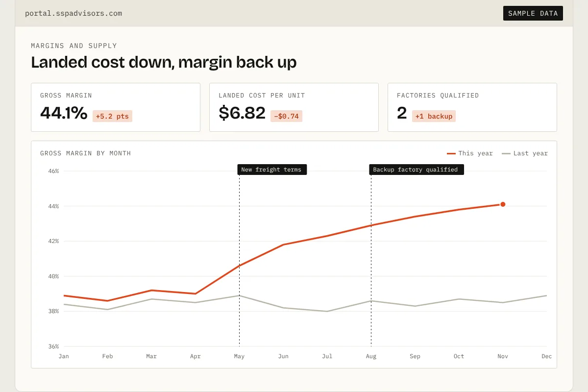Screen dimensions: 588x392
Task: Click the Jun x-axis label
Action: (x=283, y=356)
